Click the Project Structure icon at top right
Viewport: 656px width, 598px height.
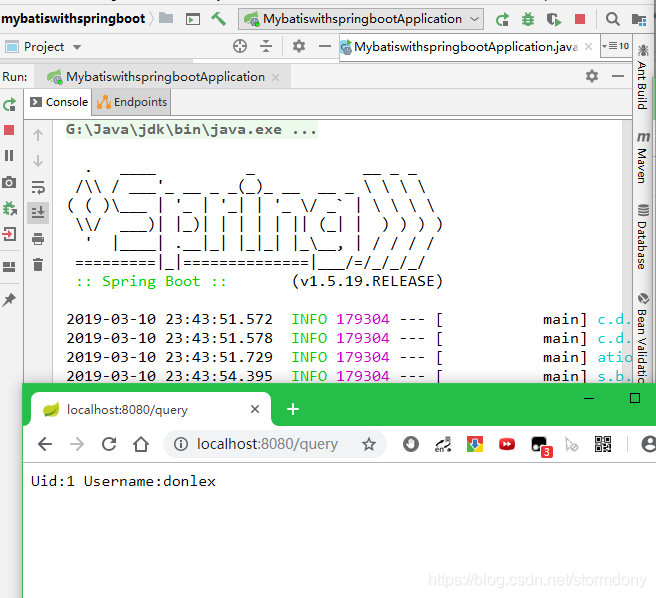[x=638, y=19]
